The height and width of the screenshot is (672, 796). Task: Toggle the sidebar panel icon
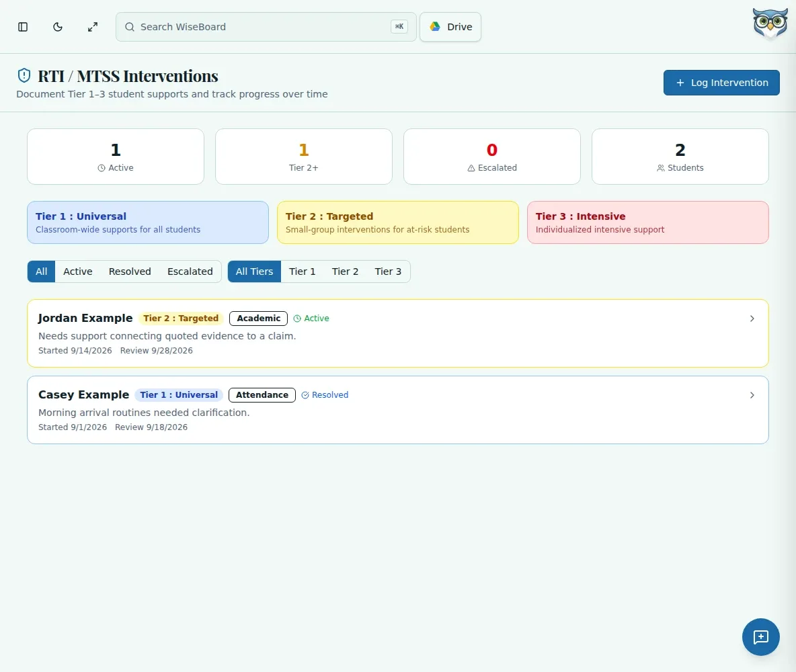(23, 27)
